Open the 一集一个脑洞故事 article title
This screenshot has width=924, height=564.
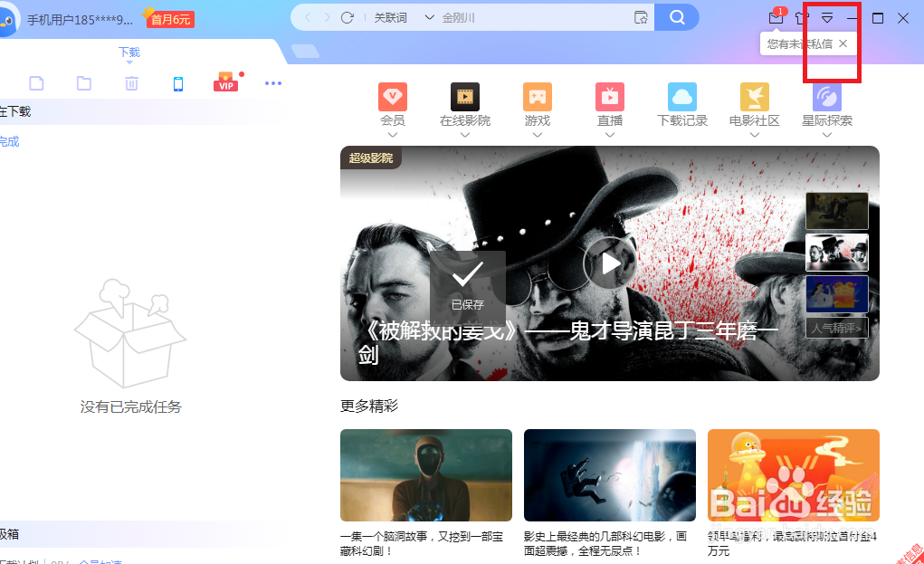point(422,543)
